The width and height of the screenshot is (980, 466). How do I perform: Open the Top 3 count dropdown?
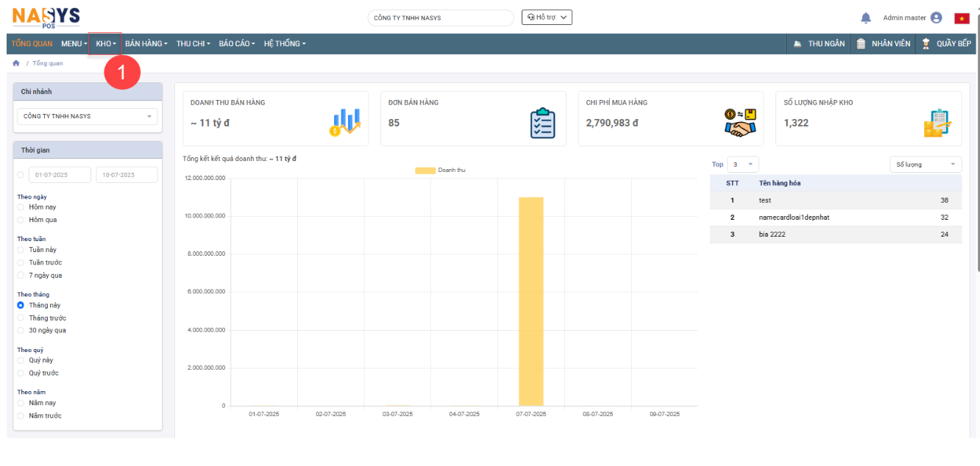point(743,165)
